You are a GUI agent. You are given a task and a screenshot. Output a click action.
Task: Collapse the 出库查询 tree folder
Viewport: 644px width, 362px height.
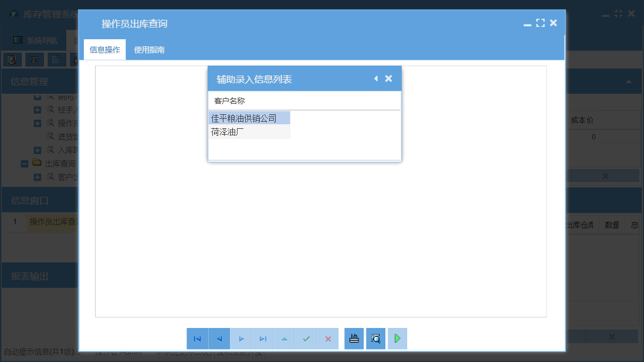[25, 164]
